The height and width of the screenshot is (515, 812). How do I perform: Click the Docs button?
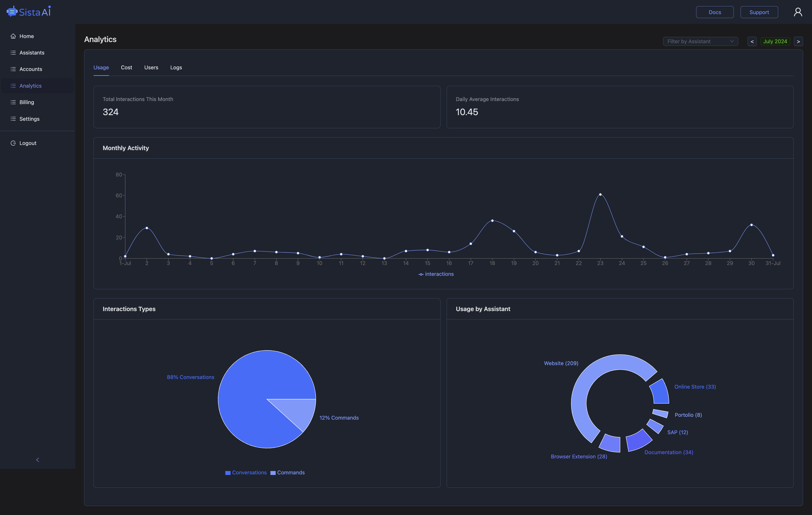[714, 12]
